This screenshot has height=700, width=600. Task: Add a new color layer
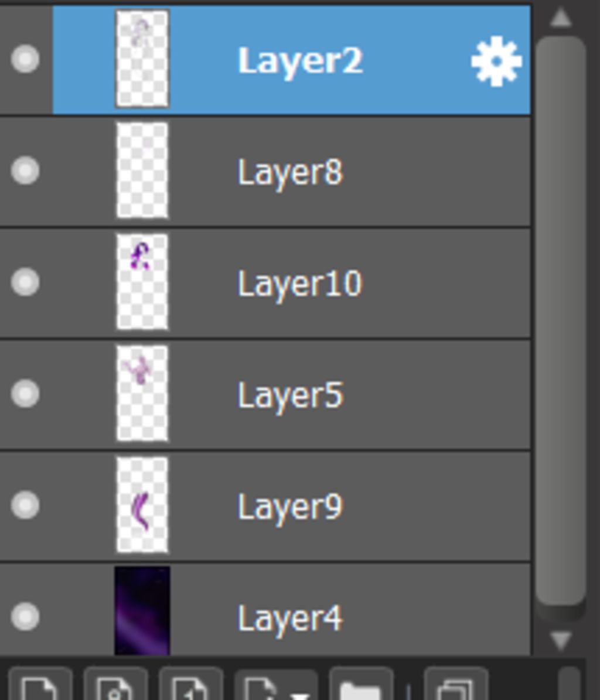(x=40, y=684)
